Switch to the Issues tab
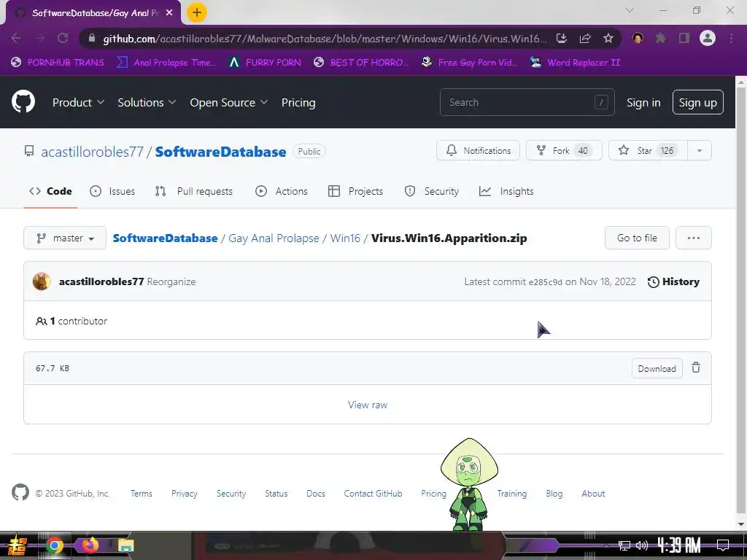 click(112, 191)
